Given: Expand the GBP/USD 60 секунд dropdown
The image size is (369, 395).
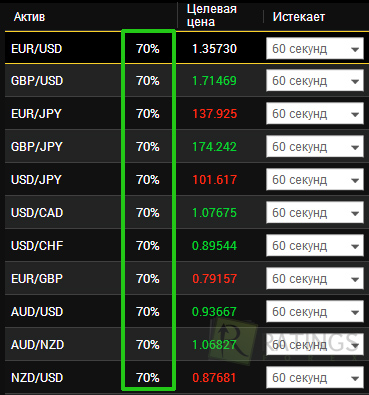Looking at the screenshot, I should (x=315, y=81).
